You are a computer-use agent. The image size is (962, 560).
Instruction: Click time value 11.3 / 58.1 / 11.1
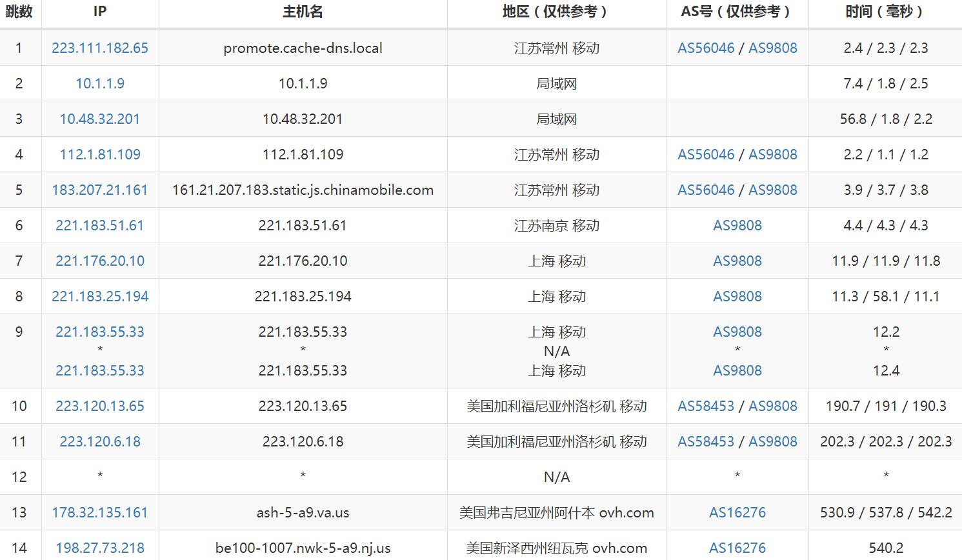(886, 296)
